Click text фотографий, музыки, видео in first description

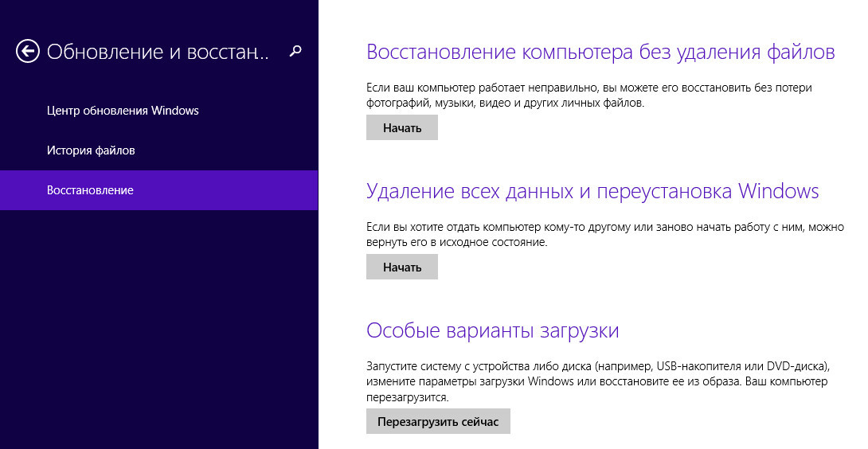[432, 103]
